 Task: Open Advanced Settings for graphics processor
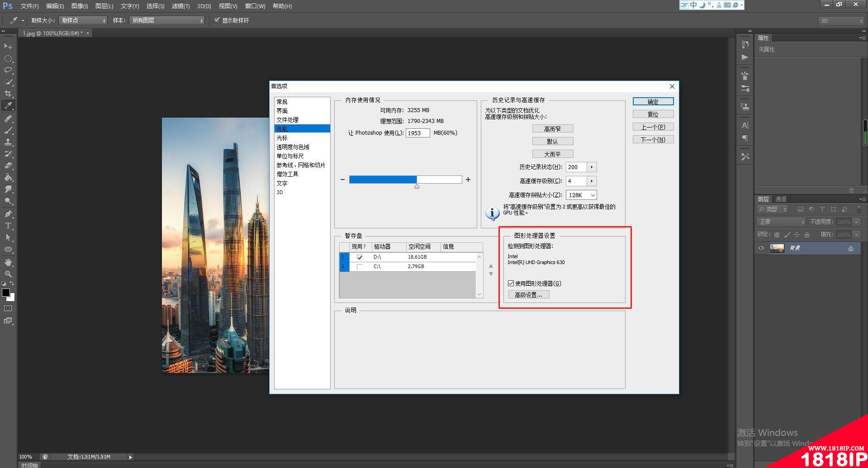(x=529, y=295)
